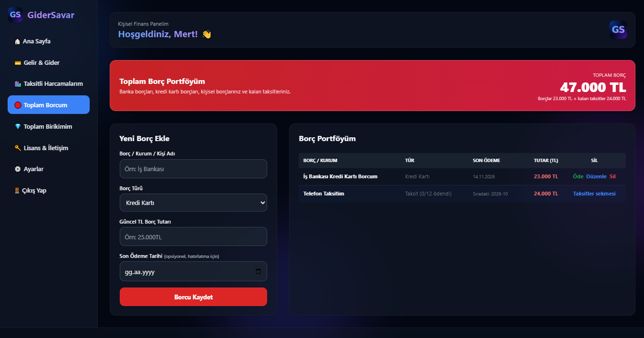Open Lisans & İletişim page
Screen dimensions: 644x338
(49, 148)
